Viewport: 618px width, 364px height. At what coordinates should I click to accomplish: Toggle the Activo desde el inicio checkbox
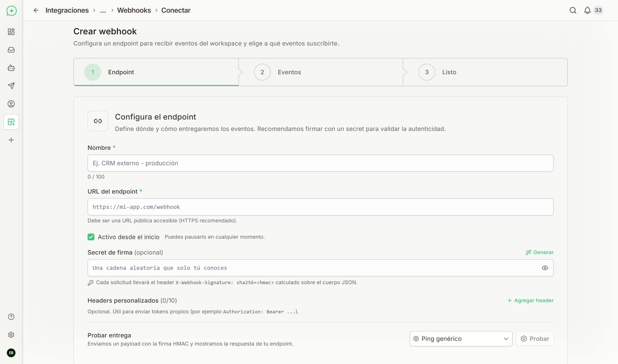point(91,237)
